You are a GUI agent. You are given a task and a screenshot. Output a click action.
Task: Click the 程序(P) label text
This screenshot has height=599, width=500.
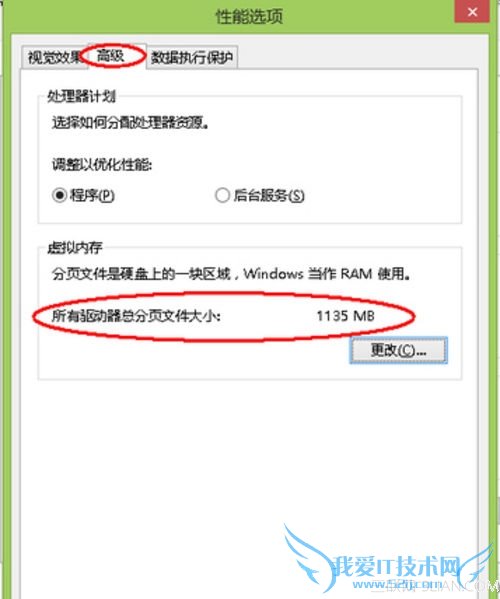92,196
